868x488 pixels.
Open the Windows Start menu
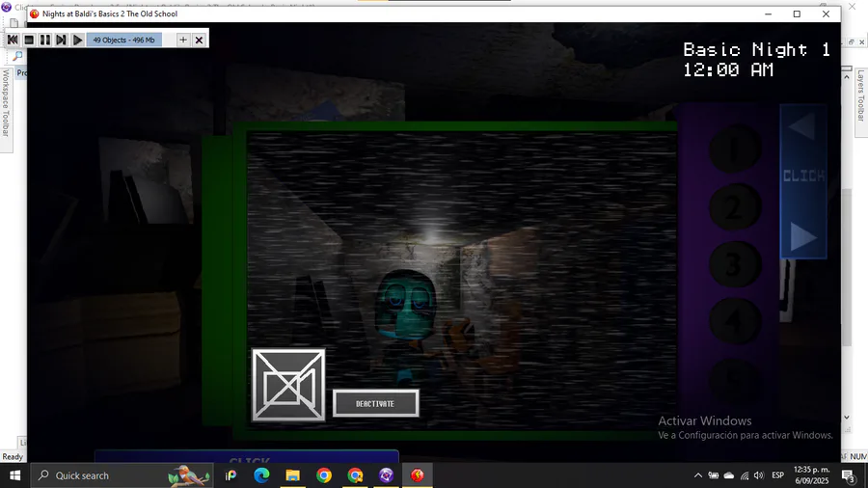coord(14,475)
